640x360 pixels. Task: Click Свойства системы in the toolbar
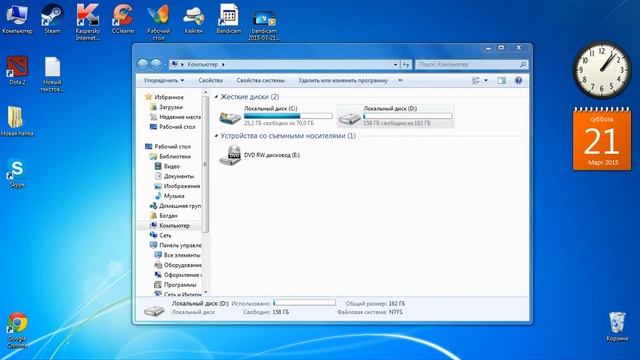coord(260,80)
